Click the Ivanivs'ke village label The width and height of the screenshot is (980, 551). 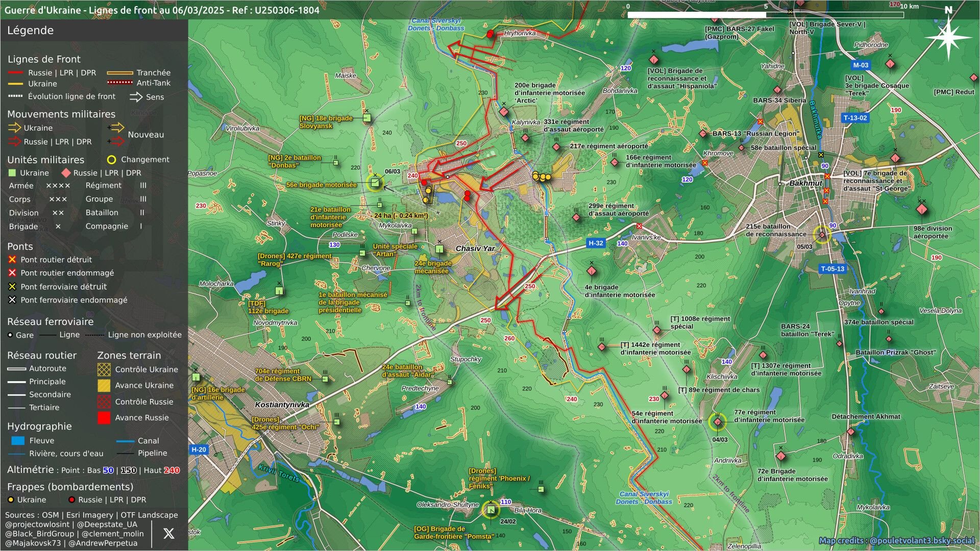(646, 237)
